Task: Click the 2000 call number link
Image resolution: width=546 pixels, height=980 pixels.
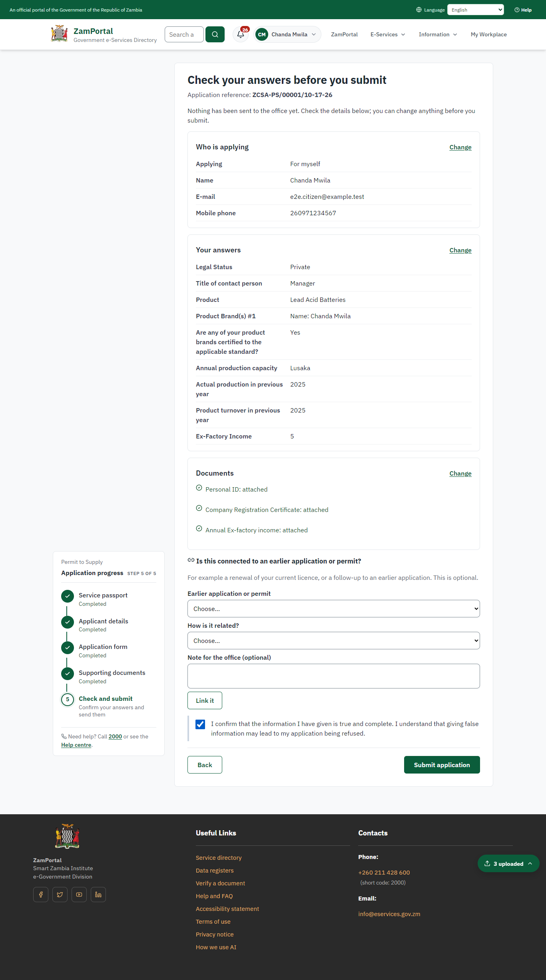Action: [x=115, y=736]
